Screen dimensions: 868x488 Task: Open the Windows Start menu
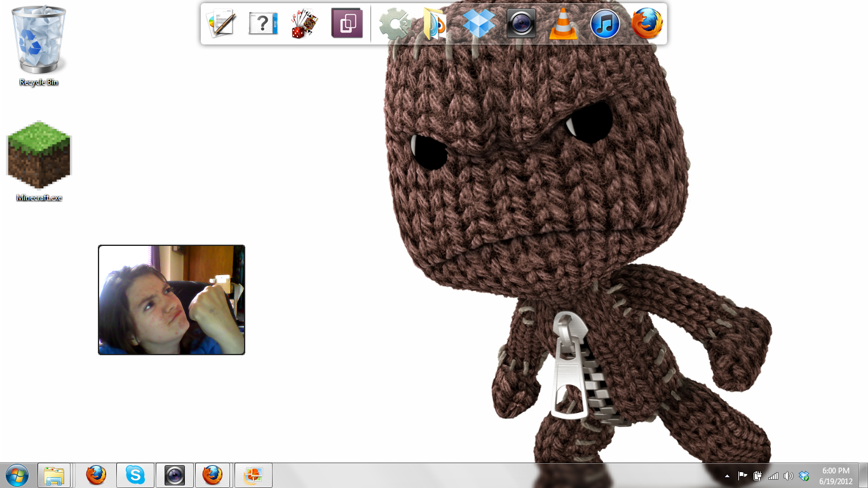[x=17, y=475]
